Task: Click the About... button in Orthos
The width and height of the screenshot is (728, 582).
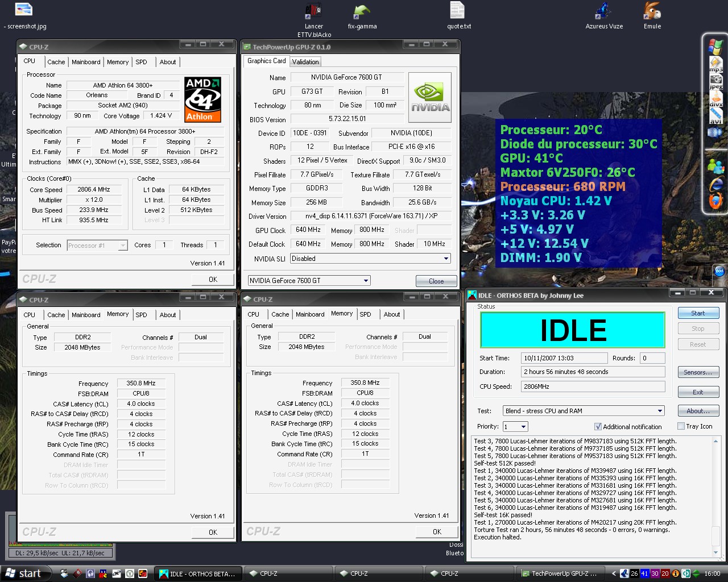Action: tap(698, 411)
